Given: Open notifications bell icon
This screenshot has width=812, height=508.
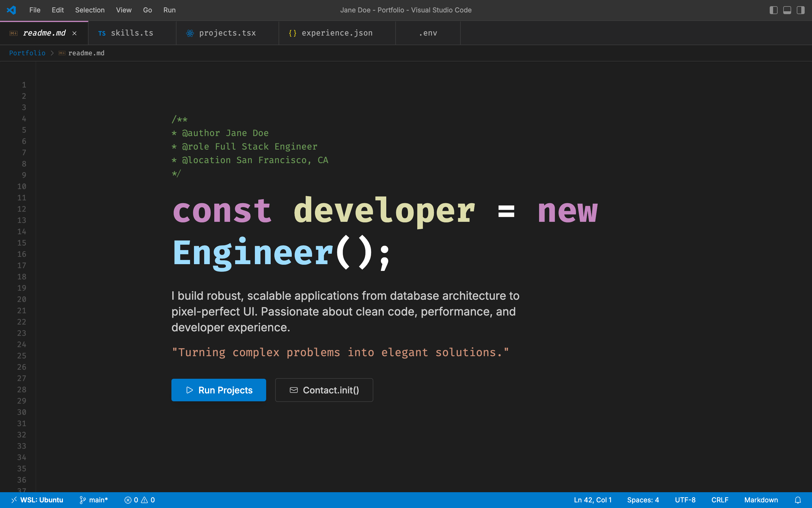Looking at the screenshot, I should point(798,500).
